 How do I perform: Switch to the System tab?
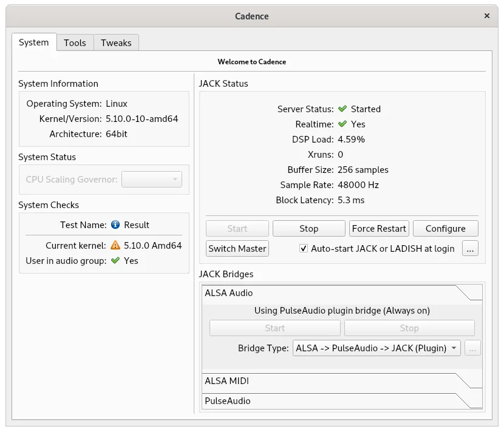[x=34, y=42]
